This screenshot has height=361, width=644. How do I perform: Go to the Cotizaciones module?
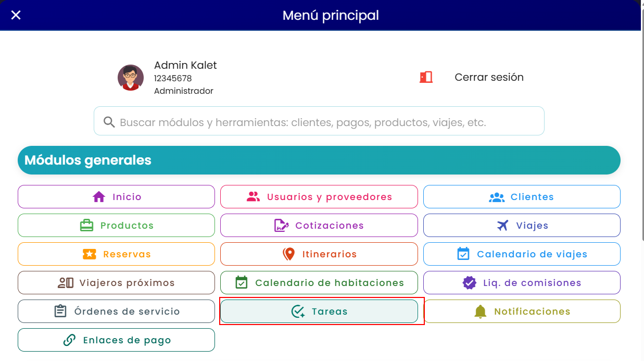(x=319, y=226)
